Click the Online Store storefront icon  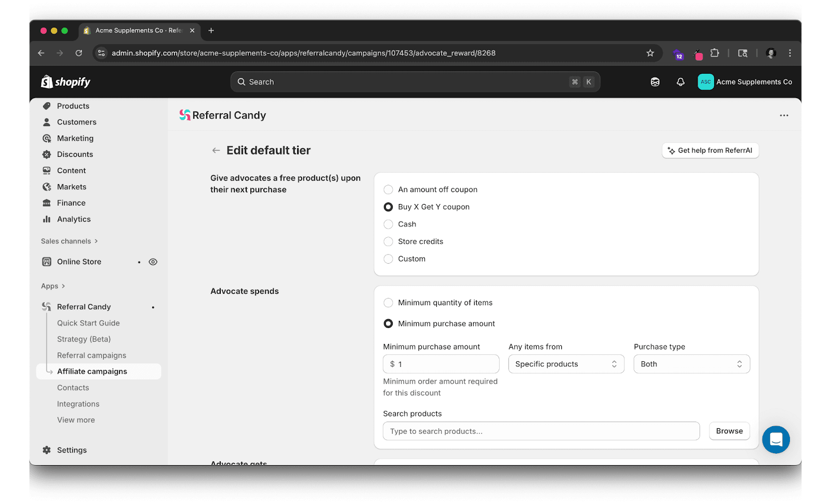point(47,262)
